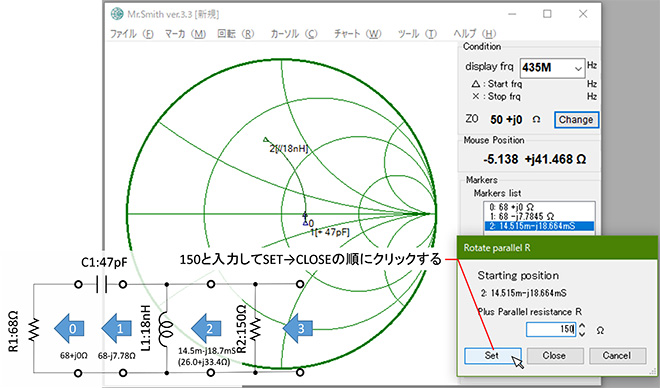The width and height of the screenshot is (660, 388).
Task: Open the ファイル (F) menu
Action: point(132,34)
